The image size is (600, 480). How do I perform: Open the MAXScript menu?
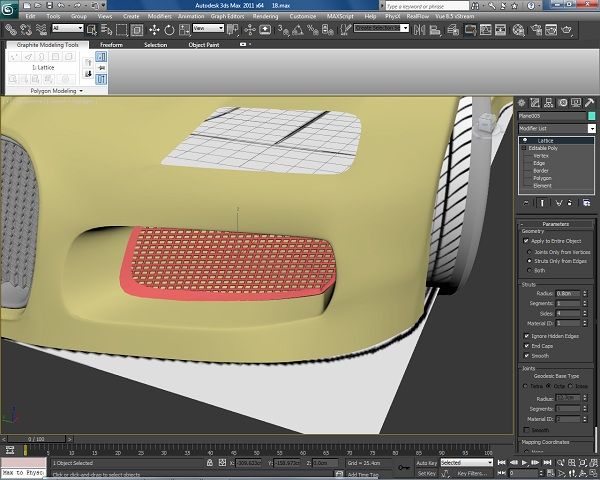pos(340,16)
